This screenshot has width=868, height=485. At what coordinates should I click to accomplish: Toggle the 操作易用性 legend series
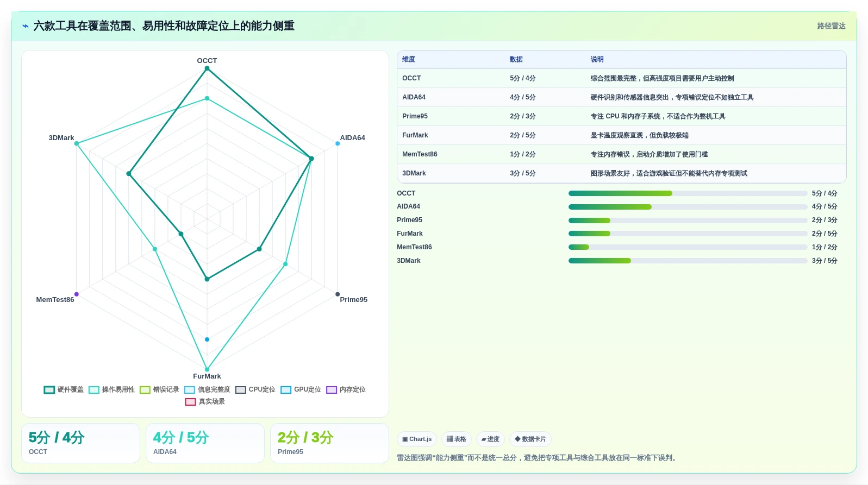click(x=111, y=390)
